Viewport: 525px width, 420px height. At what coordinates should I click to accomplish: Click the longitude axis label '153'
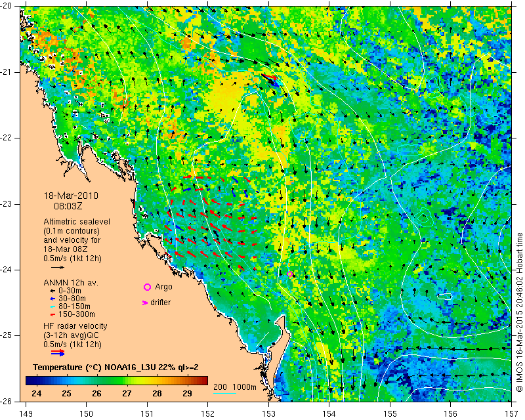click(x=268, y=414)
